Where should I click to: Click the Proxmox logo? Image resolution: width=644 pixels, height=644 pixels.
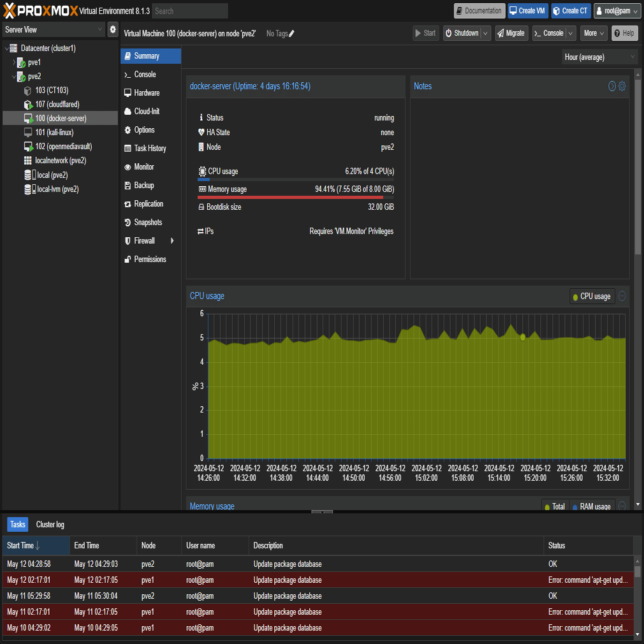click(40, 11)
